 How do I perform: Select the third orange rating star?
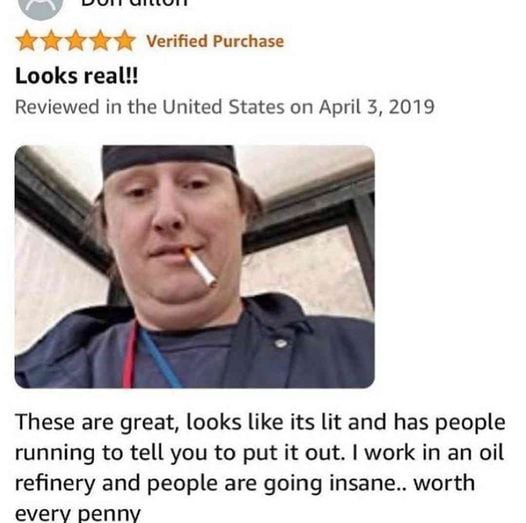tap(76, 41)
